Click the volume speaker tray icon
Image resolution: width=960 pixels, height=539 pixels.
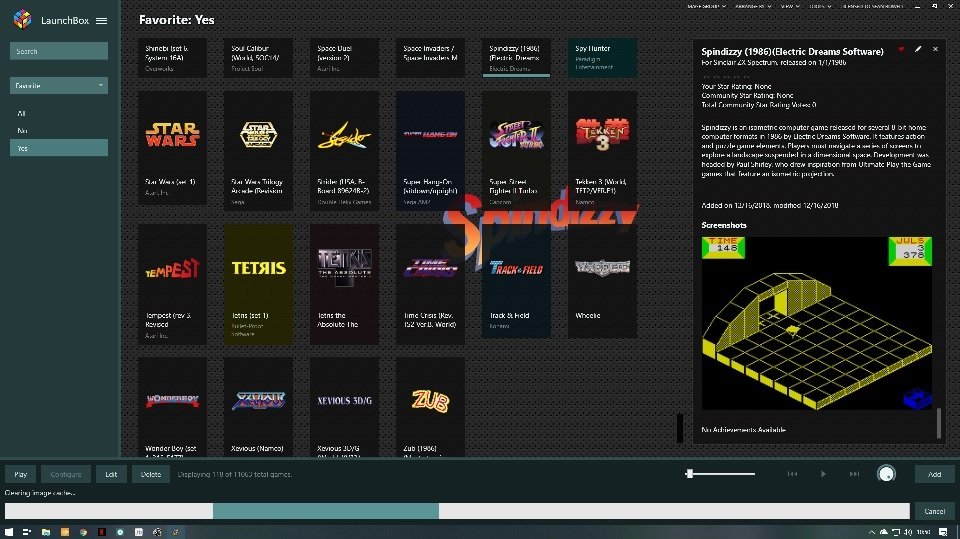pyautogui.click(x=908, y=532)
